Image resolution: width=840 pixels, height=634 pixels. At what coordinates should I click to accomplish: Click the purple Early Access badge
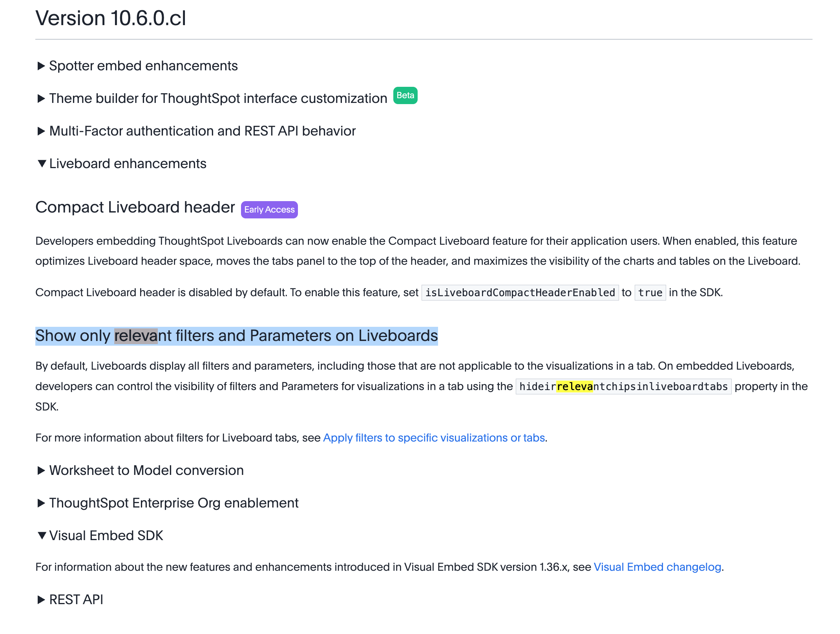click(x=269, y=210)
